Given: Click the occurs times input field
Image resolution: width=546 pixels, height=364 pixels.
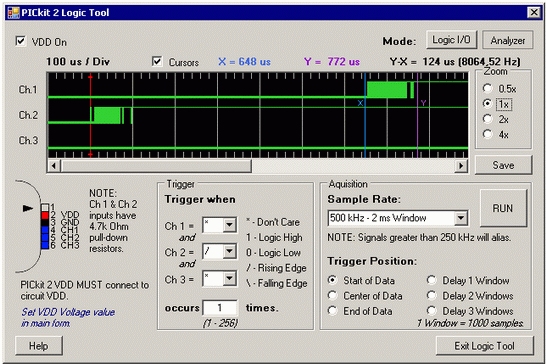Looking at the screenshot, I should (x=220, y=308).
